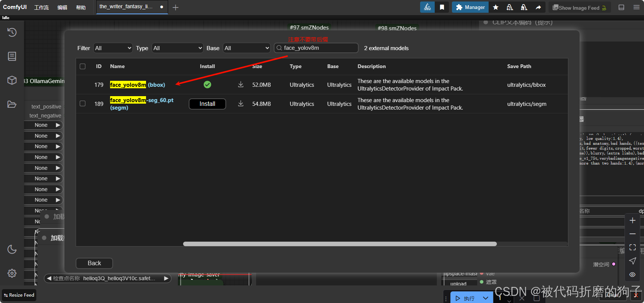The height and width of the screenshot is (303, 644).
Task: Download icon for face_yolov8m-seg_60.pt row
Action: pos(241,104)
